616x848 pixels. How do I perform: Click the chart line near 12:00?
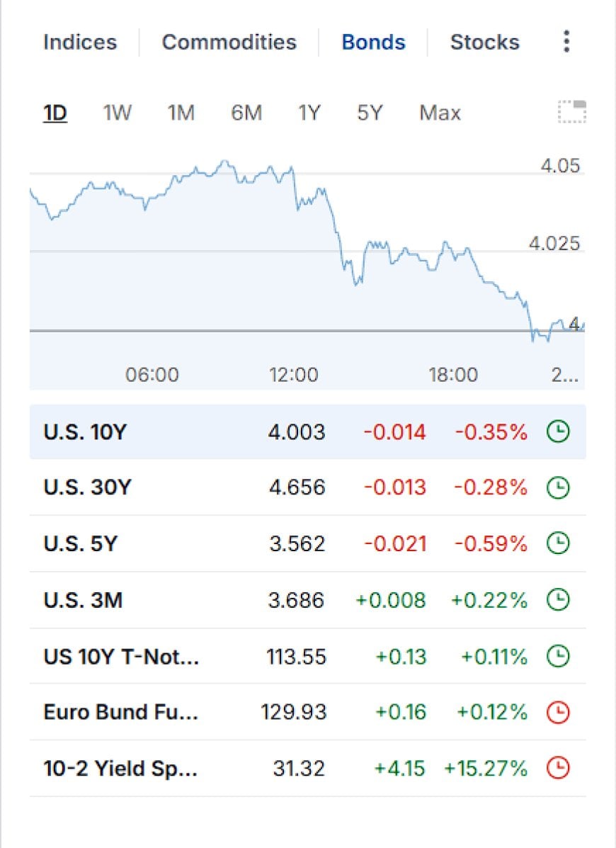293,171
